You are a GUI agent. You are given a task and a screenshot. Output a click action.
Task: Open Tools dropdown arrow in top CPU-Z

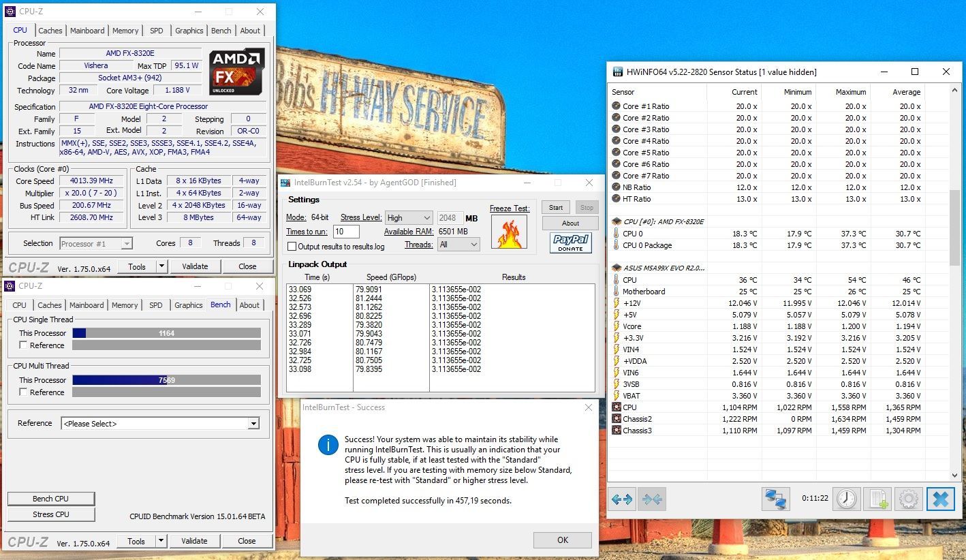(x=161, y=266)
